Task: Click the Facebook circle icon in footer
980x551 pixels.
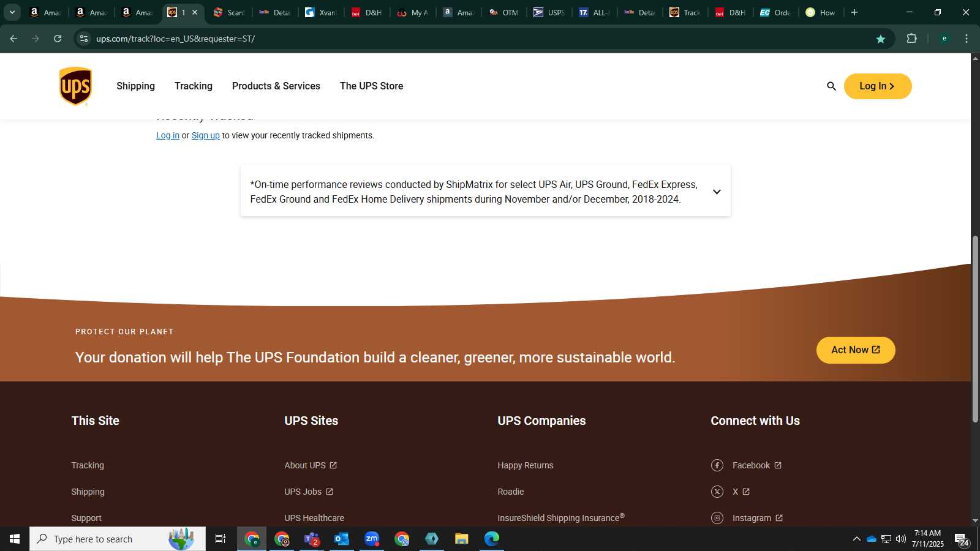Action: coord(717,465)
